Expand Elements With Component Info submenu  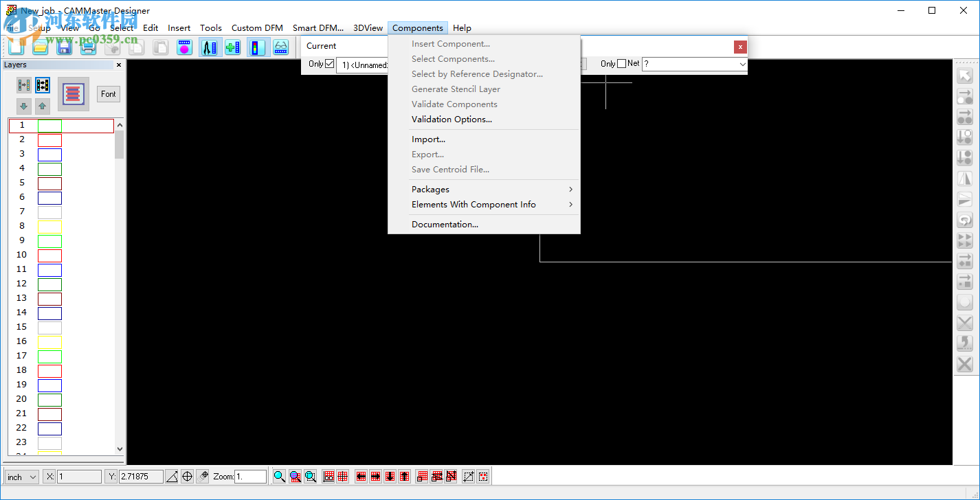point(474,204)
